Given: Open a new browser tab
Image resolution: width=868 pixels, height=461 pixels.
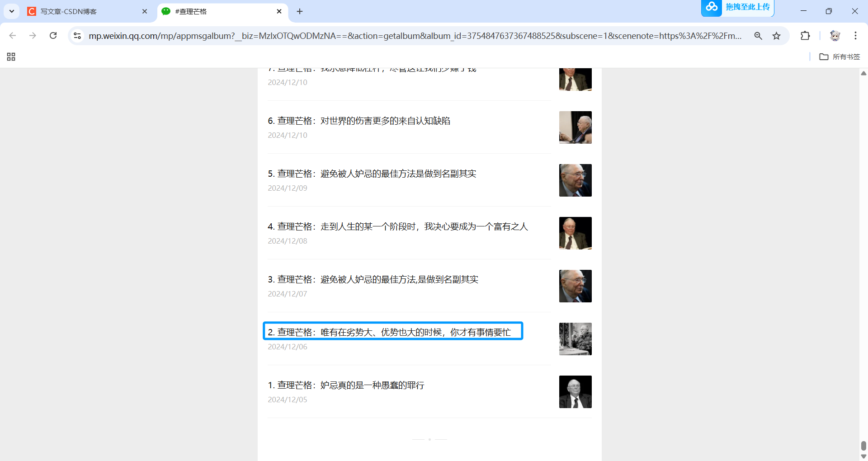Looking at the screenshot, I should (300, 11).
